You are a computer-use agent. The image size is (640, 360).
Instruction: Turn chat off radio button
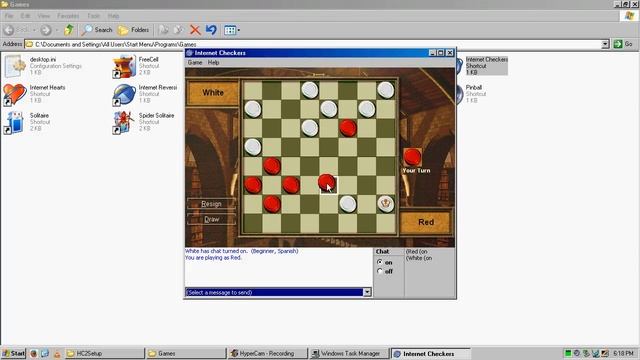point(380,271)
